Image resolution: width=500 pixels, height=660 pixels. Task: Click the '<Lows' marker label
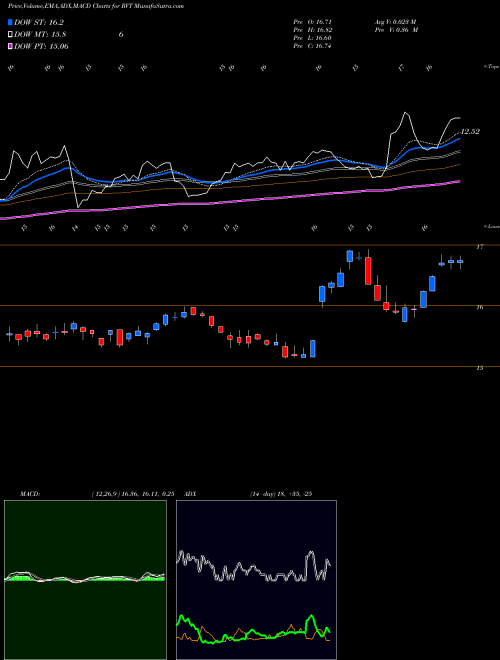[x=491, y=226]
